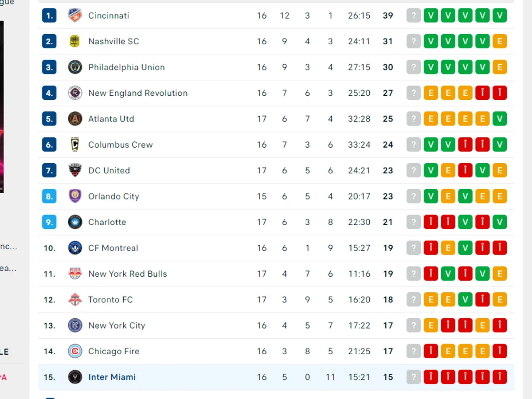Viewport: 532px width, 399px height.
Task: Click the Atlanta Utd club badge
Action: tap(75, 119)
